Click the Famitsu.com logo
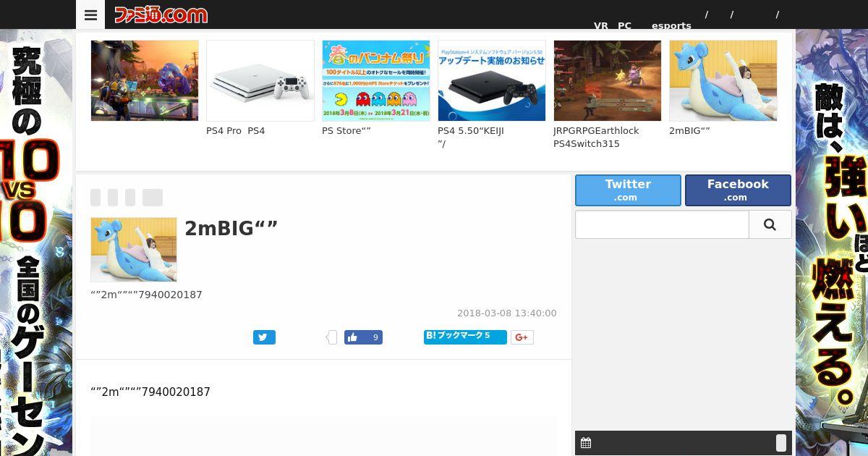 pos(161,14)
